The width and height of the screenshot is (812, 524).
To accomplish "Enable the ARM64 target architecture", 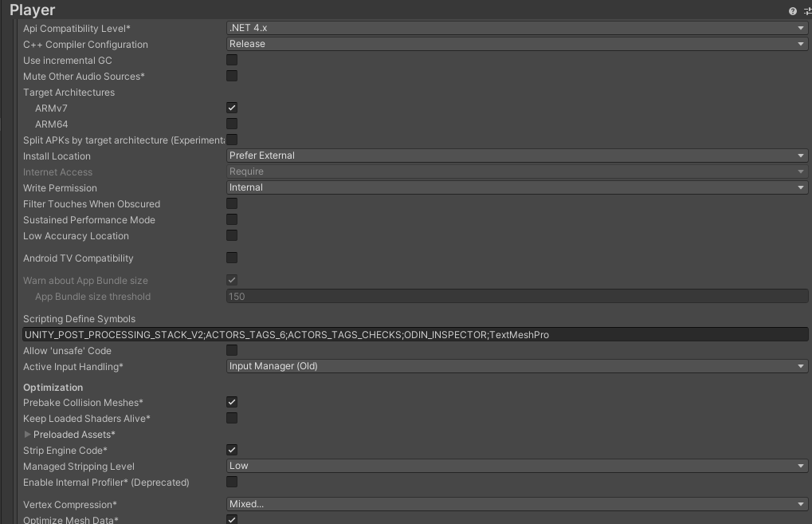I will coord(231,123).
